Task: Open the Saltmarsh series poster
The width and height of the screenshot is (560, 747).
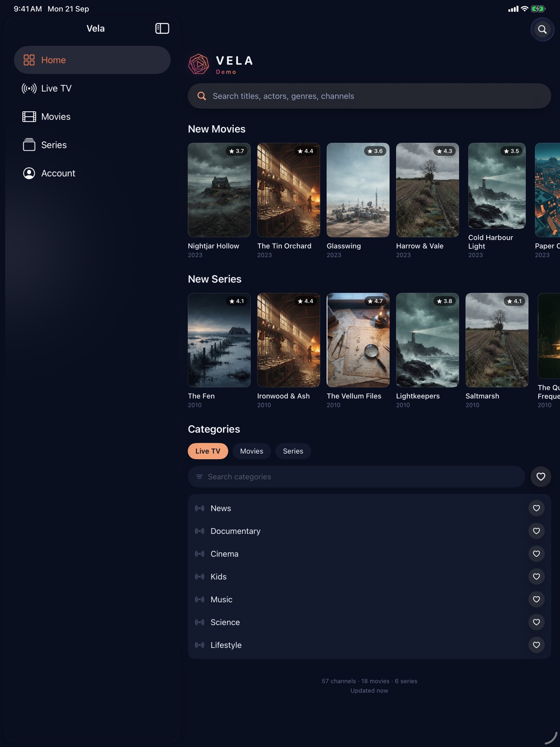Action: (497, 340)
